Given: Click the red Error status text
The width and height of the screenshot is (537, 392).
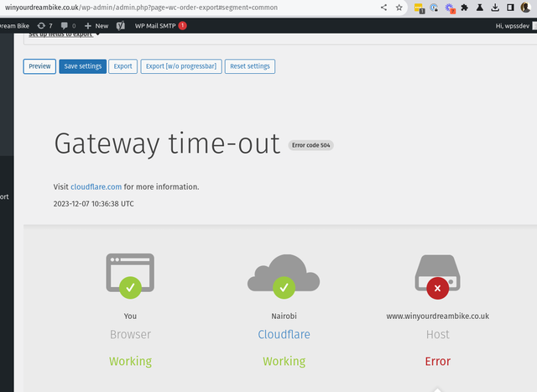Looking at the screenshot, I should (438, 361).
